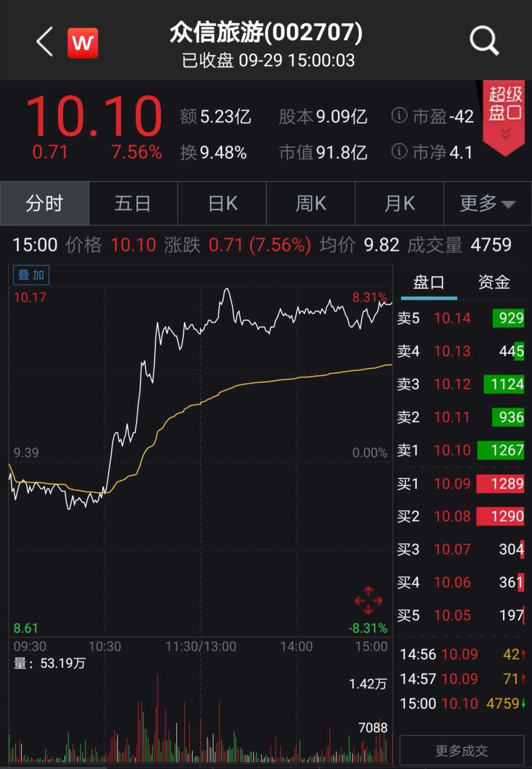Select the 卖3 10.12 order row
The height and width of the screenshot is (769, 532).
pyautogui.click(x=461, y=384)
